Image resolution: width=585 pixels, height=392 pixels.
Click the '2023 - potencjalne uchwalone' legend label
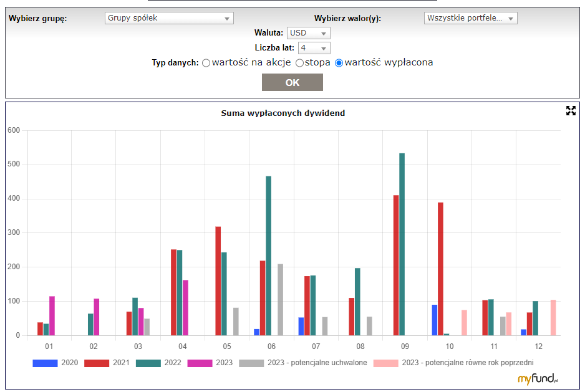click(x=317, y=363)
